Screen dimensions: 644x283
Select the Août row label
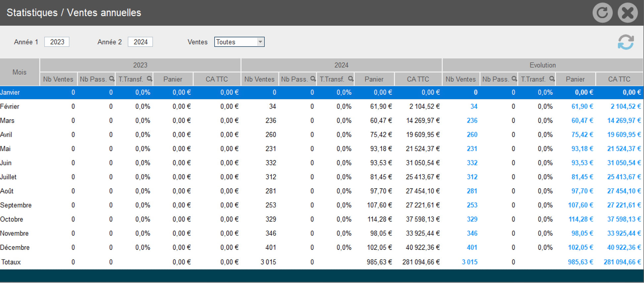(x=7, y=191)
